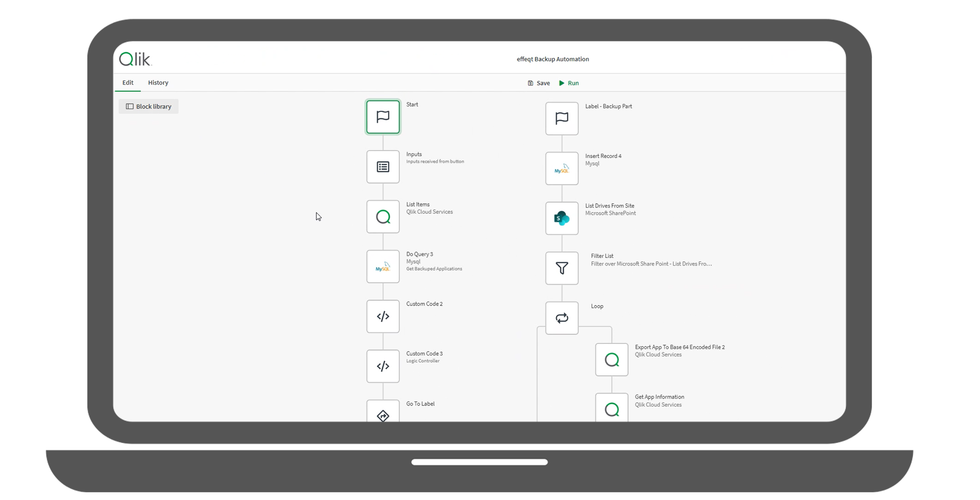The width and height of the screenshot is (980, 500).
Task: Click the Inputs block icon
Action: [x=383, y=166]
